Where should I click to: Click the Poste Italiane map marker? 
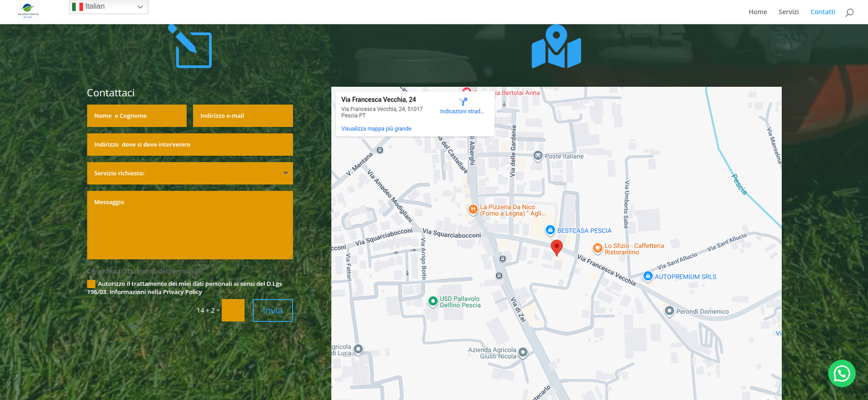pyautogui.click(x=538, y=156)
